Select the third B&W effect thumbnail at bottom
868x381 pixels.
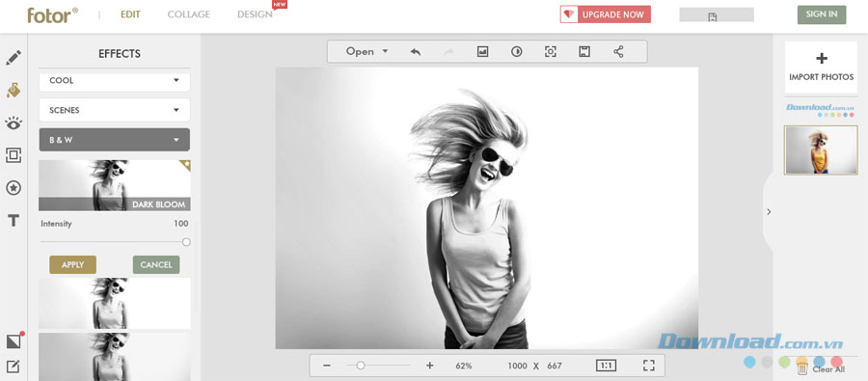click(115, 357)
